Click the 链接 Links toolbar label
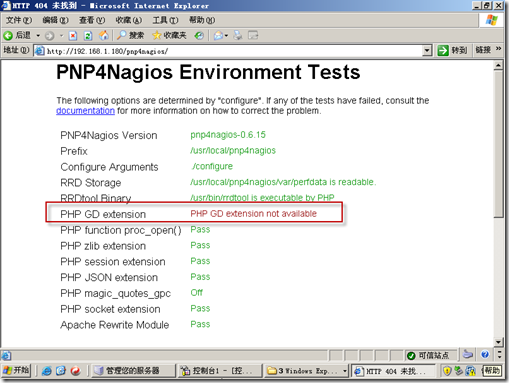This screenshot has height=383, width=509. tap(483, 50)
